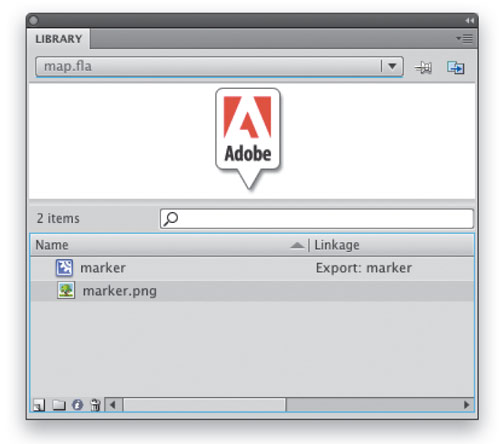
Task: Click the marker.png bitmap icon
Action: 66,290
